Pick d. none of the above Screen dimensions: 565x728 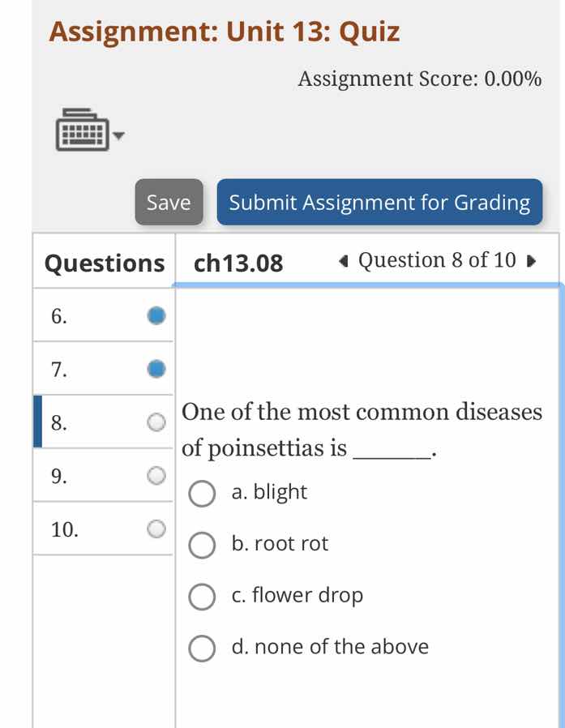click(202, 649)
